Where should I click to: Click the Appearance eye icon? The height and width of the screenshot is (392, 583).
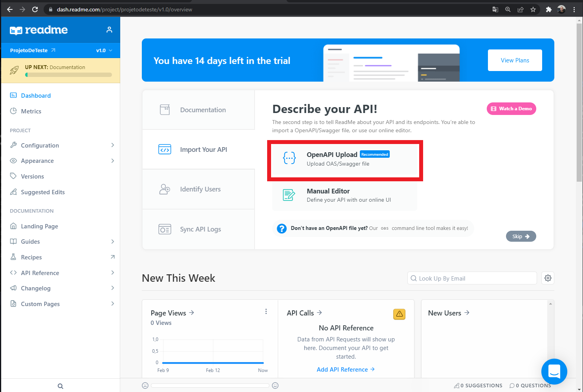pyautogui.click(x=13, y=160)
